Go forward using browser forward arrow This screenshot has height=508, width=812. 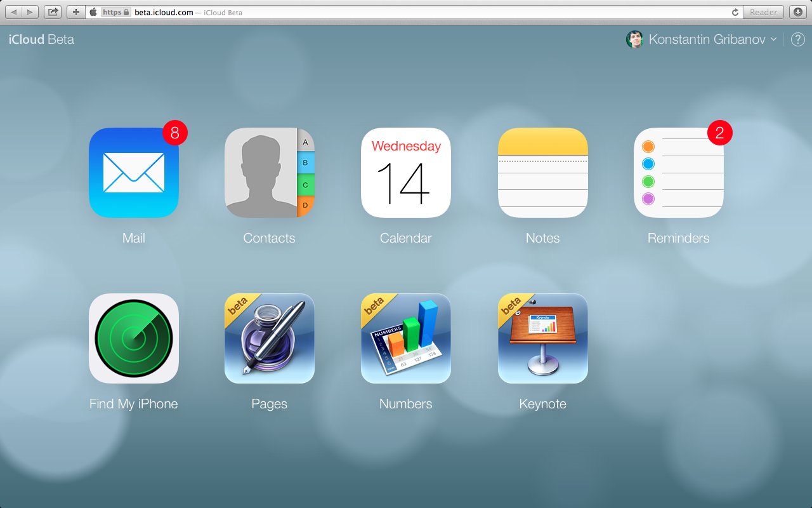[x=30, y=12]
